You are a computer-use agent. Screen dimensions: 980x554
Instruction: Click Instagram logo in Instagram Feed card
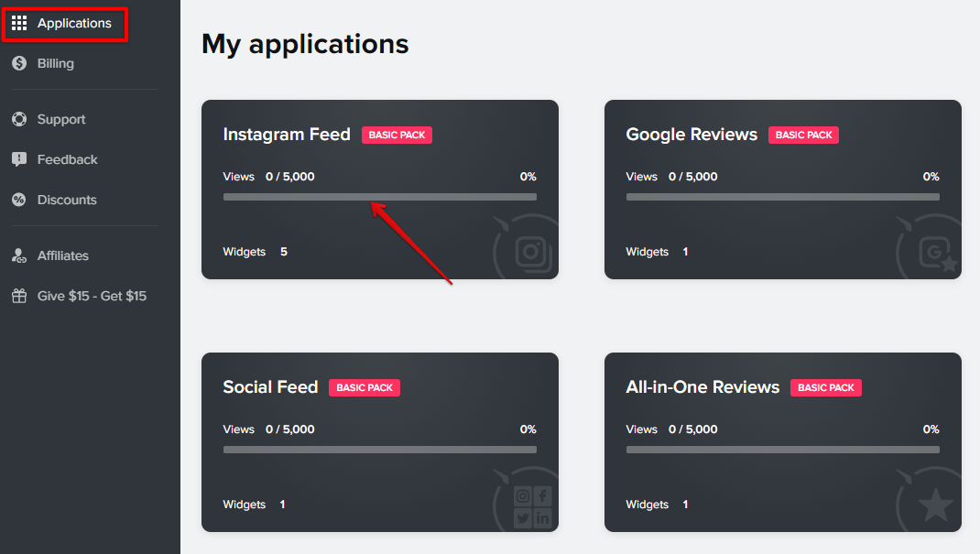coord(533,254)
